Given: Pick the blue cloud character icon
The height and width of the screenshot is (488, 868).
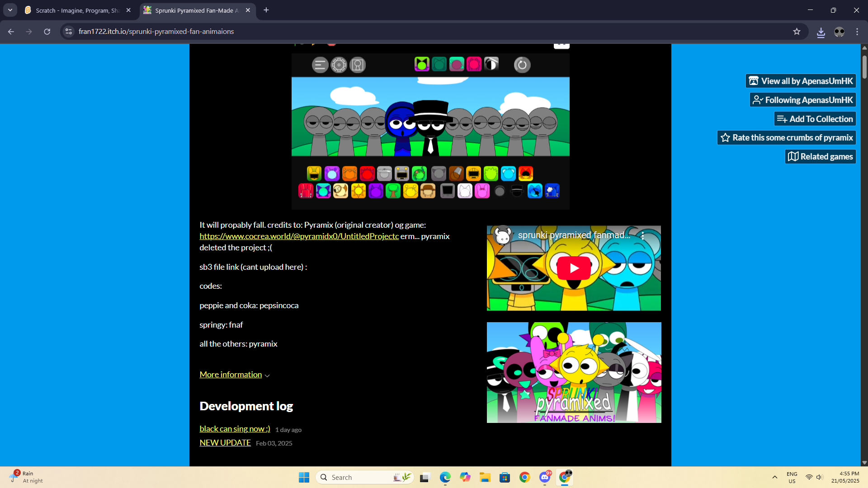Looking at the screenshot, I should coord(552,191).
